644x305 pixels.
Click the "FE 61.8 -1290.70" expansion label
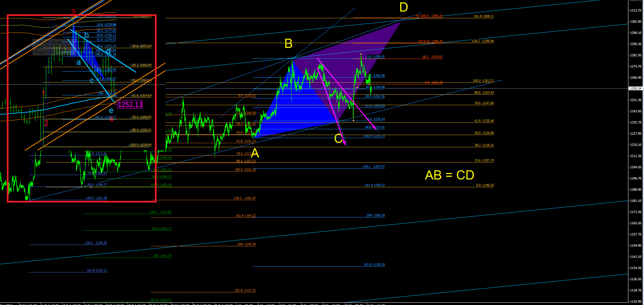(x=430, y=41)
